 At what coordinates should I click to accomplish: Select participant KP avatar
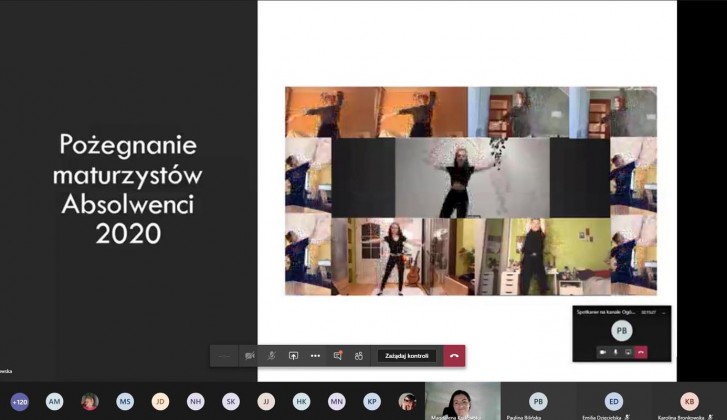[372, 401]
